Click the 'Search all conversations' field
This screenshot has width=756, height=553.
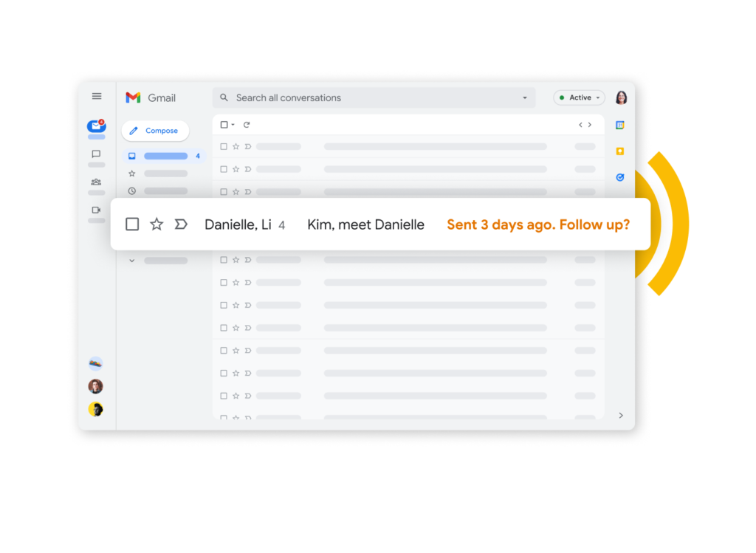coord(374,98)
